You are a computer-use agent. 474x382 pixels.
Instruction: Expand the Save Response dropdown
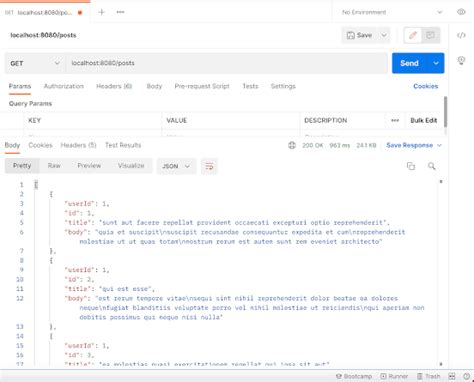(x=439, y=145)
